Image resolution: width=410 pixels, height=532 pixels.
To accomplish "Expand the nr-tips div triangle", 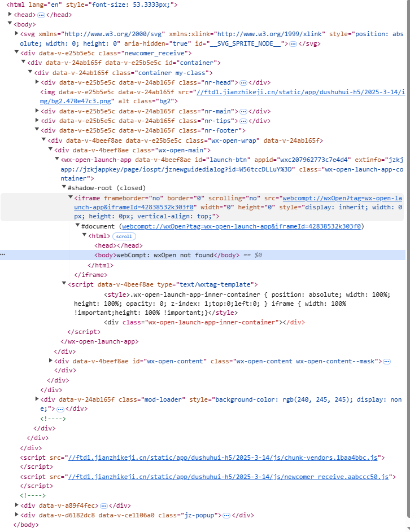I will 37,120.
